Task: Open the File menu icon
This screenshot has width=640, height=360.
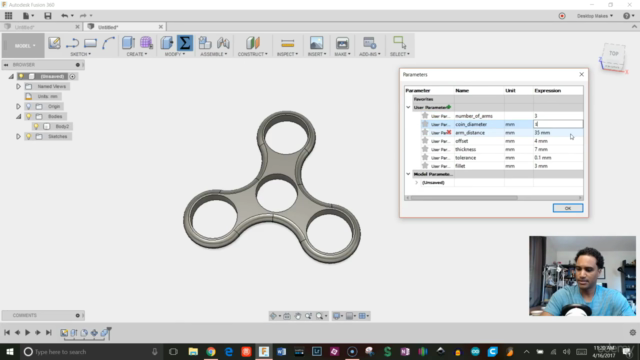Action: 26,16
